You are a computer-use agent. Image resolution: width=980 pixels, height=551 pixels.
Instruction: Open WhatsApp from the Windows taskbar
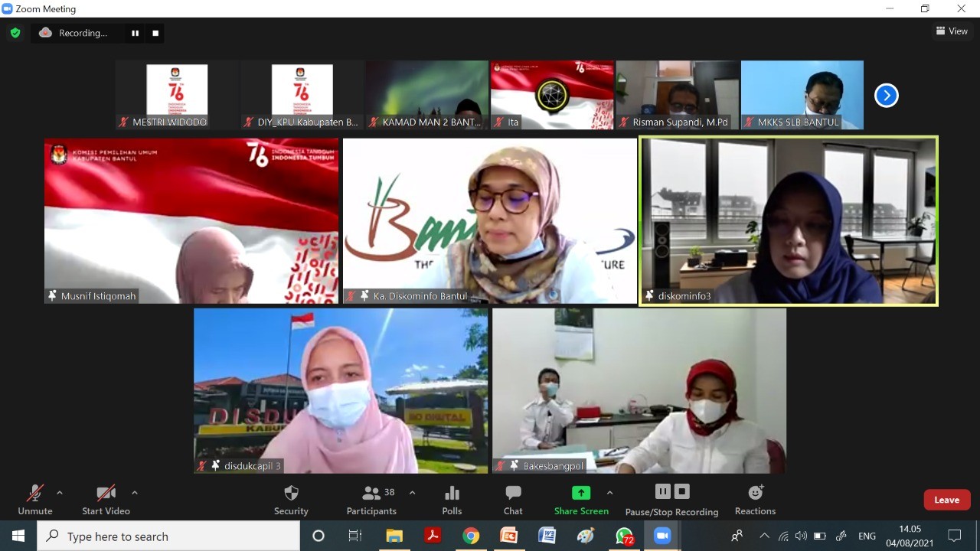click(x=625, y=536)
